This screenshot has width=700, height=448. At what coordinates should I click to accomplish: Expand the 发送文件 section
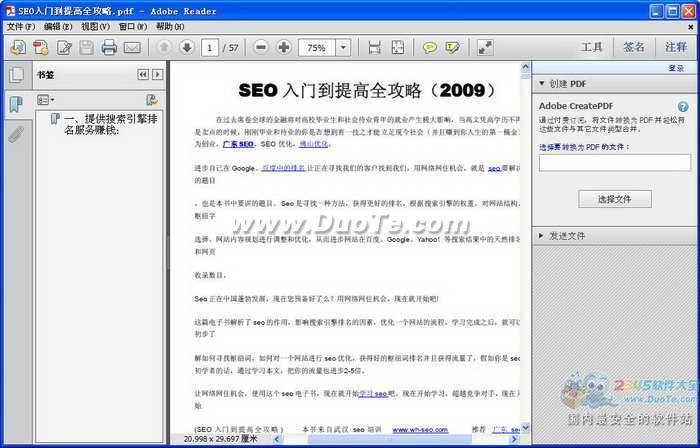pyautogui.click(x=541, y=236)
